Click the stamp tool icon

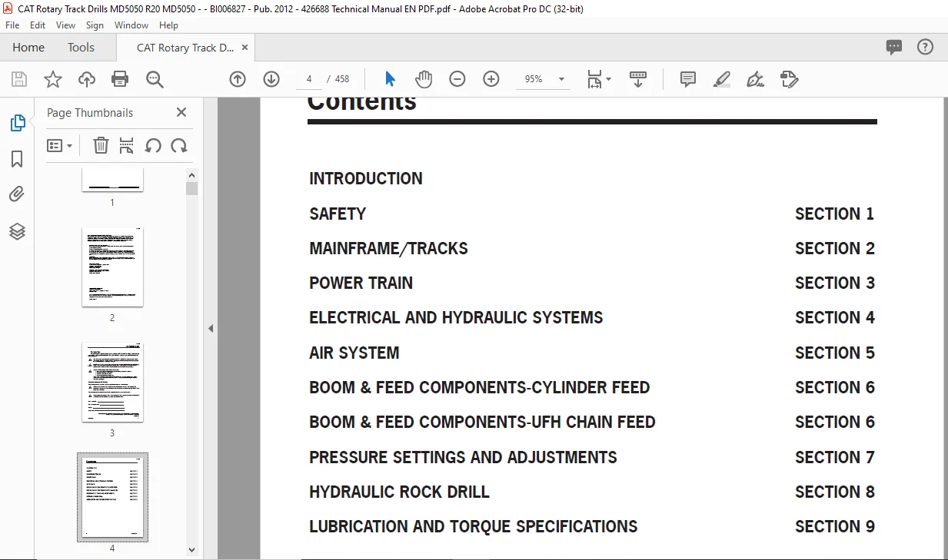[x=789, y=79]
